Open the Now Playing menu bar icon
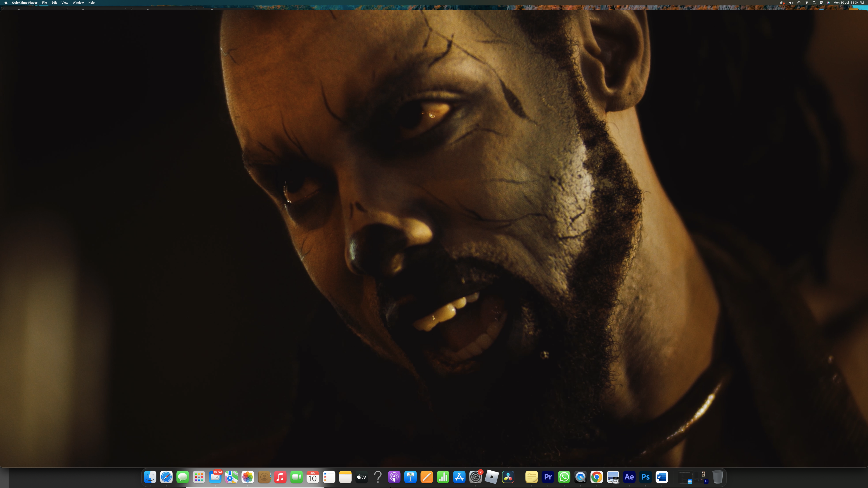The height and width of the screenshot is (488, 868). [x=799, y=3]
